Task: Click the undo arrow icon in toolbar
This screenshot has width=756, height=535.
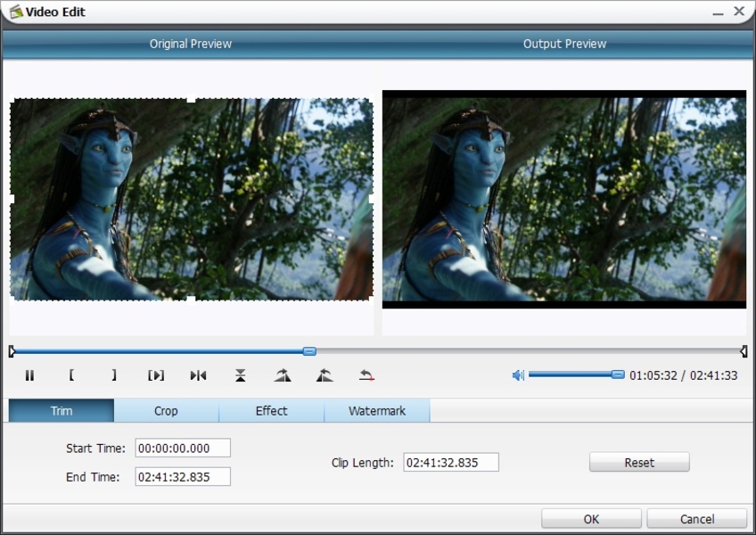Action: coord(366,375)
